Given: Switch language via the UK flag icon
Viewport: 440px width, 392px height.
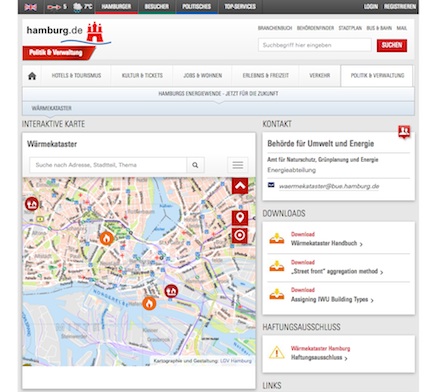Looking at the screenshot, I should click(30, 7).
